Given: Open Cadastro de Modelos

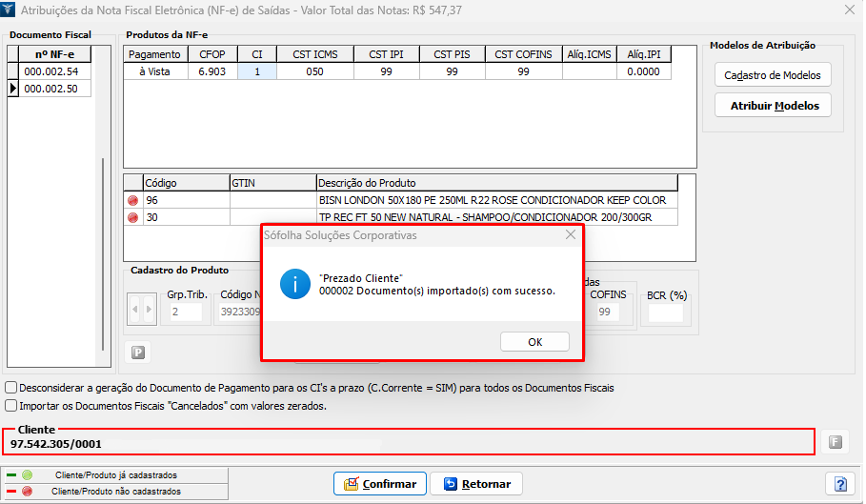Looking at the screenshot, I should coord(772,75).
